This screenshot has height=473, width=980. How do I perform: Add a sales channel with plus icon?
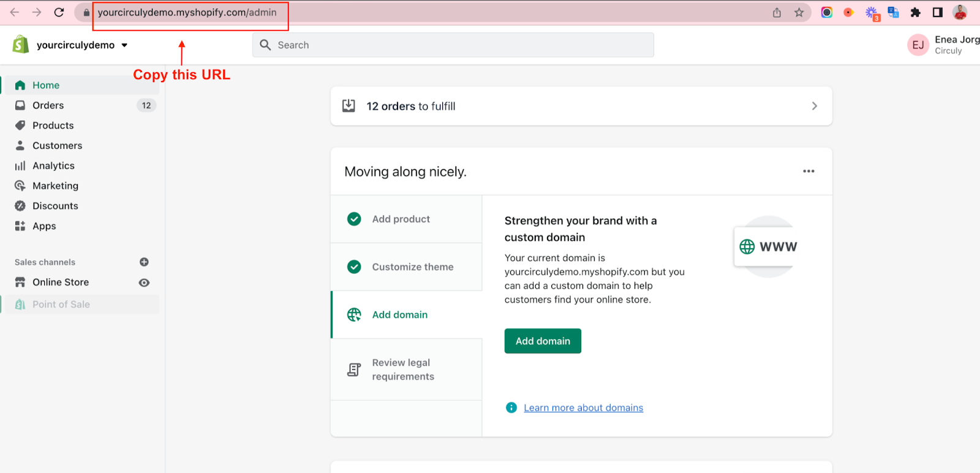click(x=144, y=262)
